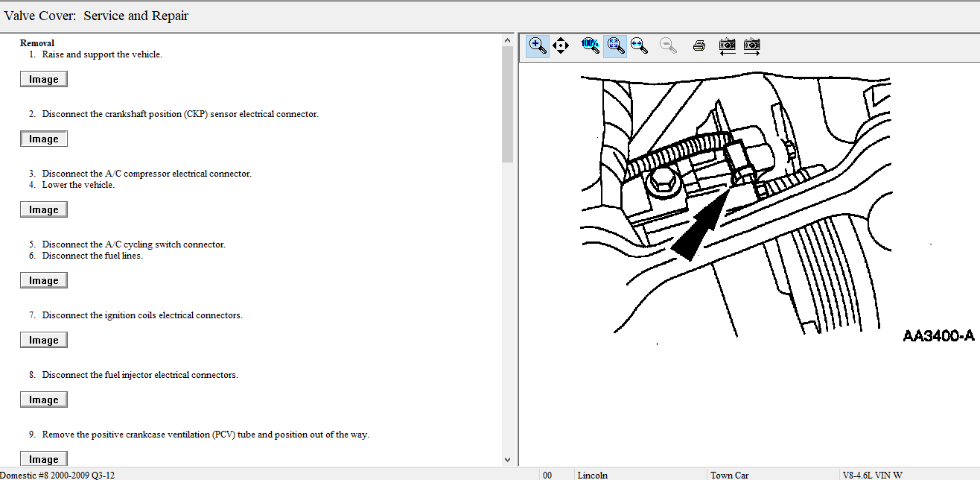
Task: Set image zoom to 100%
Action: (590, 45)
